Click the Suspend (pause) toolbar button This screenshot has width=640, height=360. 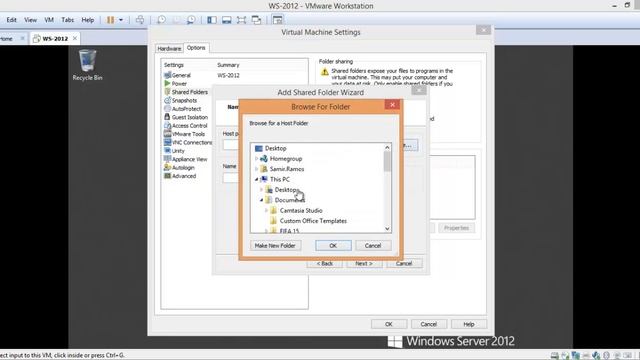(x=110, y=20)
